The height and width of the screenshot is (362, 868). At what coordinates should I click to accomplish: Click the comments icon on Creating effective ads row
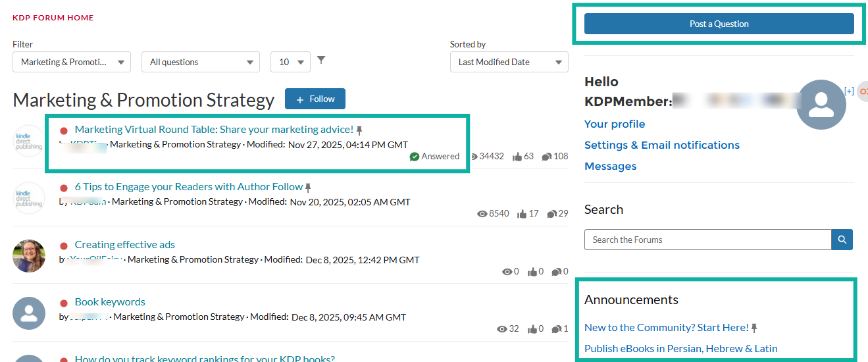coord(557,271)
